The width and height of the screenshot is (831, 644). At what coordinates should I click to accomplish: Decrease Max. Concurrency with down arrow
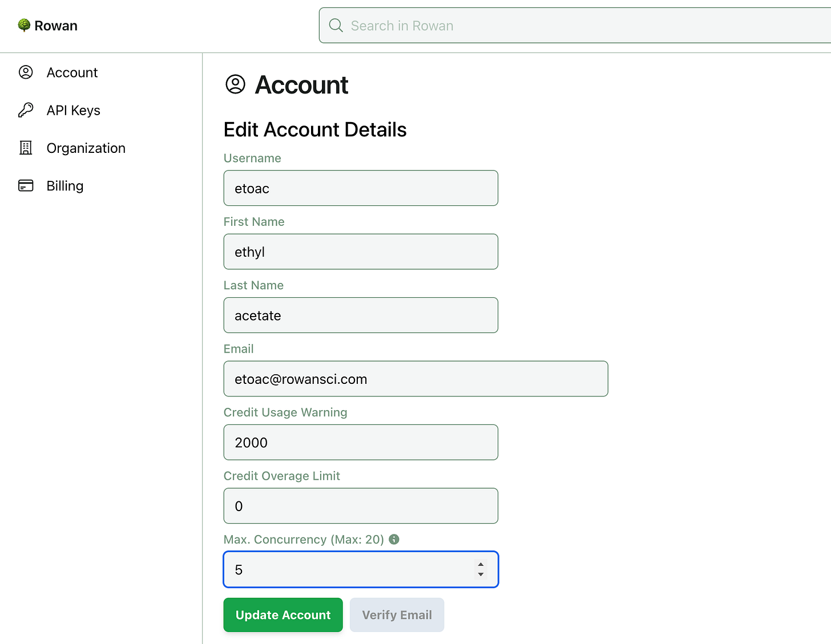tap(481, 574)
